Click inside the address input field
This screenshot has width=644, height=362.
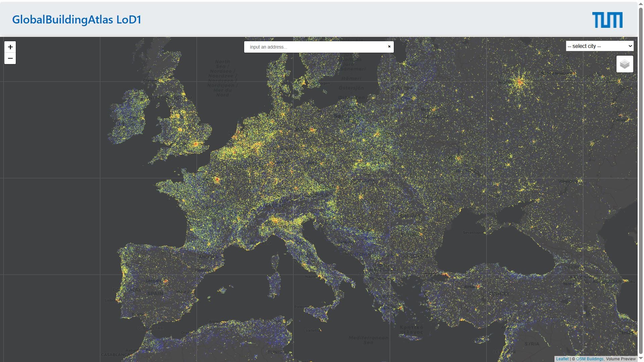tap(315, 47)
